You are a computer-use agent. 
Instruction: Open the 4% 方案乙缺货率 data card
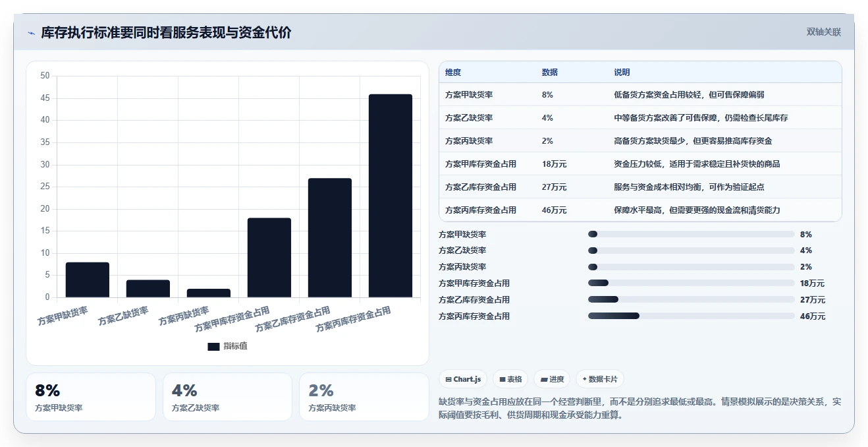[227, 397]
